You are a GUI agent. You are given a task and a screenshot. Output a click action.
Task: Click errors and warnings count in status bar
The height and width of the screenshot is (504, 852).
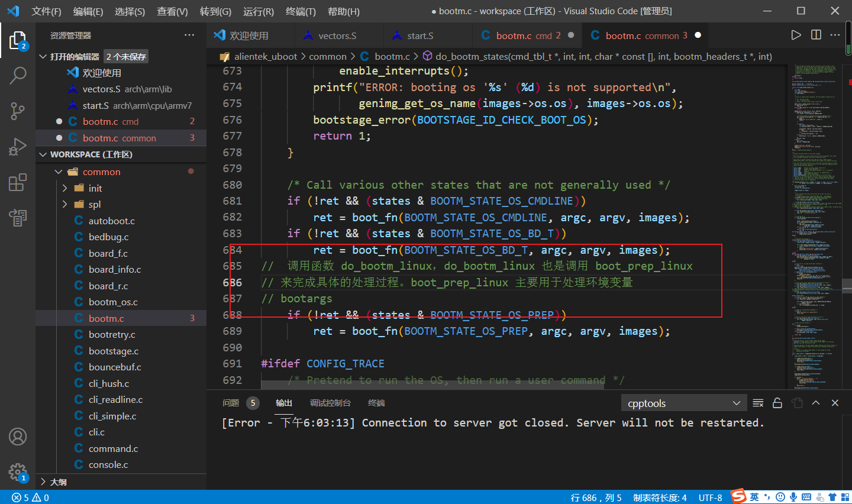click(31, 497)
